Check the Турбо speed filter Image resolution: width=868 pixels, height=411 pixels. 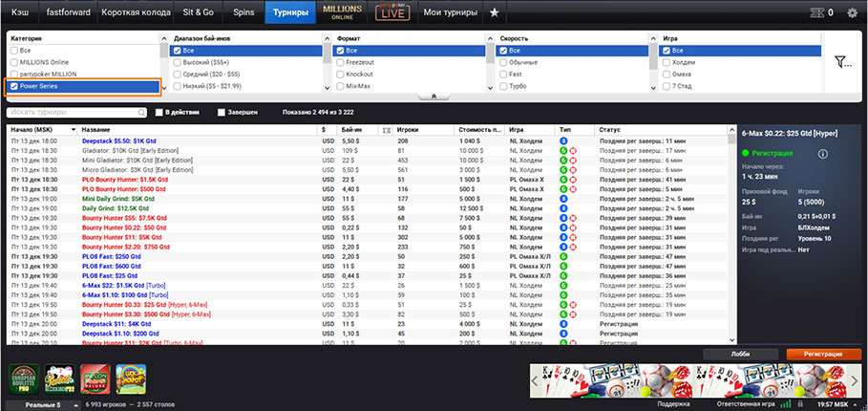[503, 86]
